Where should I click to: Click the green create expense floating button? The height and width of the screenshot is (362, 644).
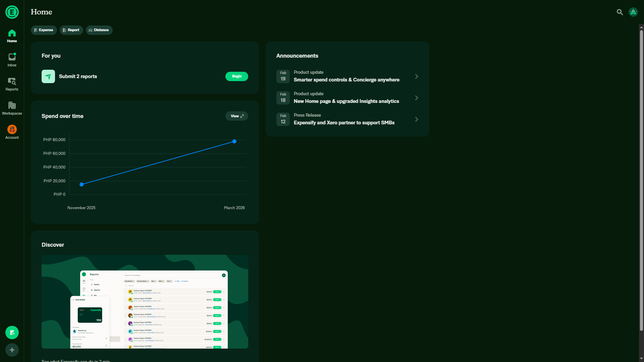[12, 333]
